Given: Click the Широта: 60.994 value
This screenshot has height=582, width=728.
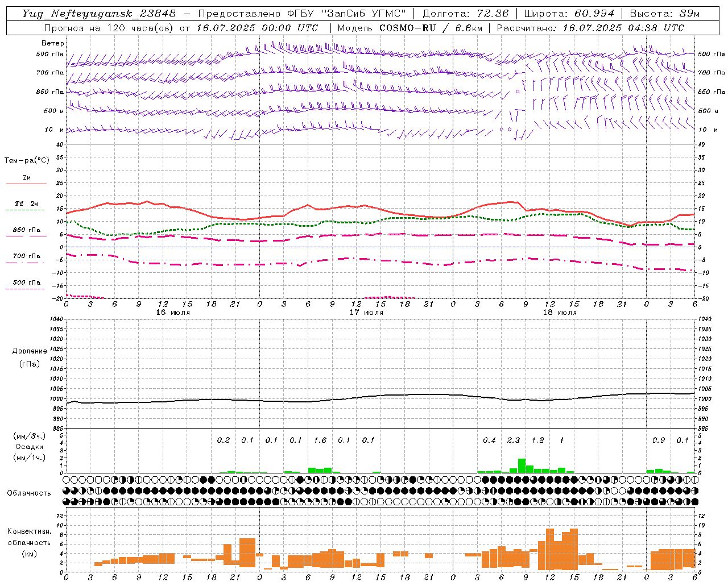Looking at the screenshot, I should 569,14.
